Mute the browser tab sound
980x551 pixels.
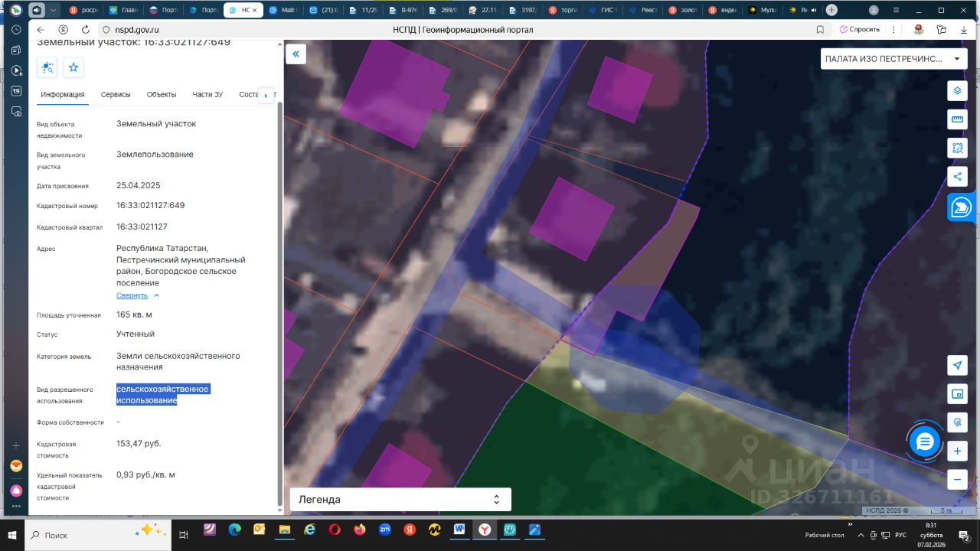[x=36, y=11]
